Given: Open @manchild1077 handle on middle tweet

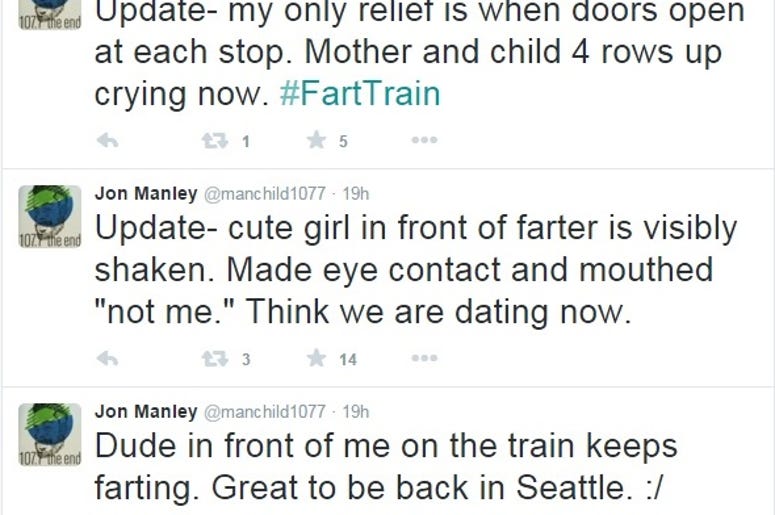Looking at the screenshot, I should click(x=265, y=193).
